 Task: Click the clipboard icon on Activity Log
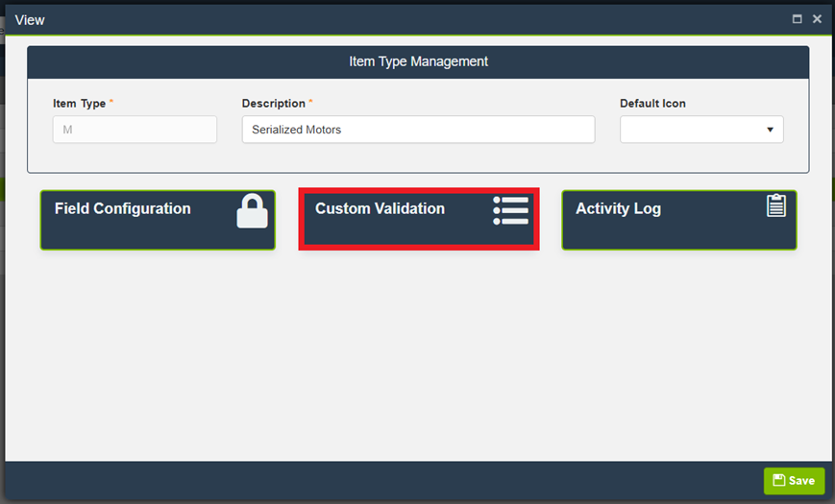[x=775, y=205]
